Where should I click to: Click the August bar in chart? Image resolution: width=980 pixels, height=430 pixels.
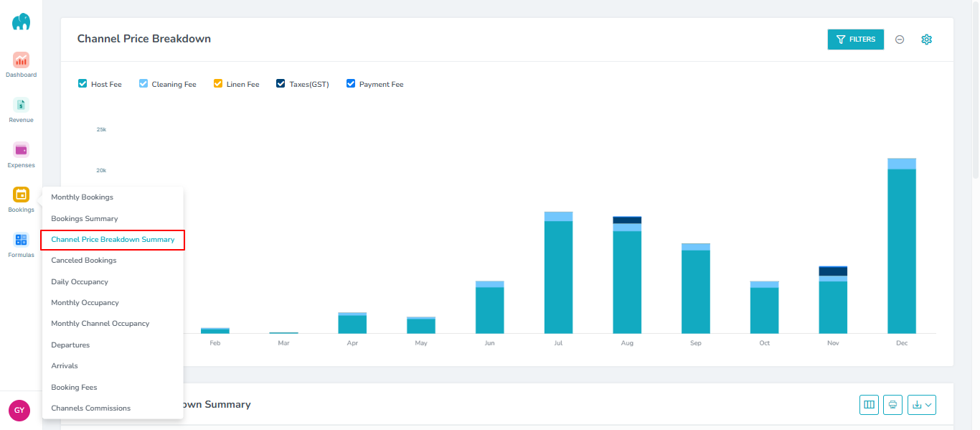pos(627,275)
